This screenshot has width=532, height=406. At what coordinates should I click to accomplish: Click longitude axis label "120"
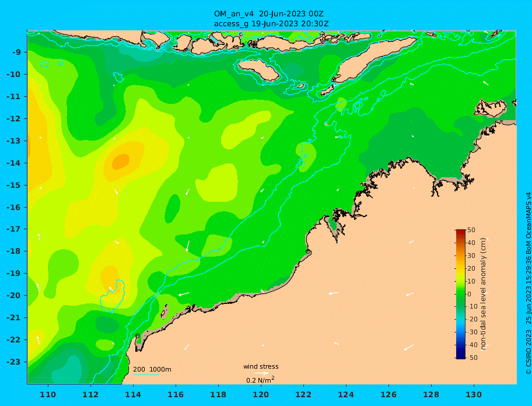tap(261, 394)
